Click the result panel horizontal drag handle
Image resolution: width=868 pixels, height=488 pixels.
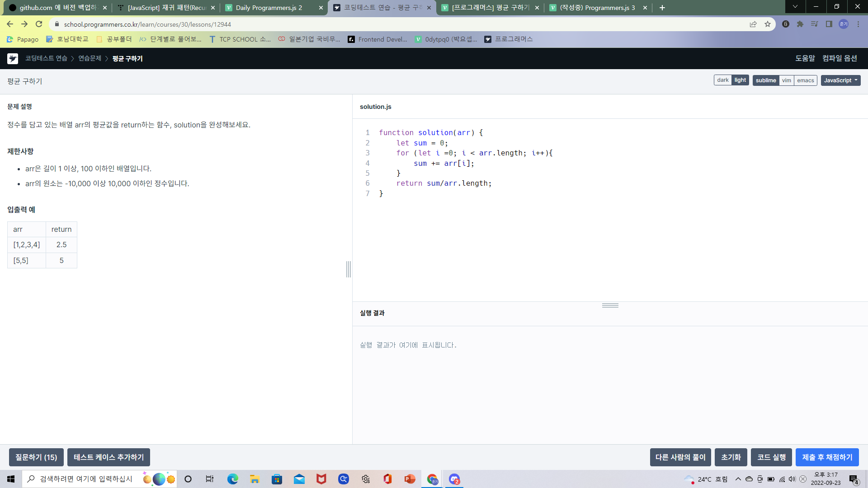point(610,305)
